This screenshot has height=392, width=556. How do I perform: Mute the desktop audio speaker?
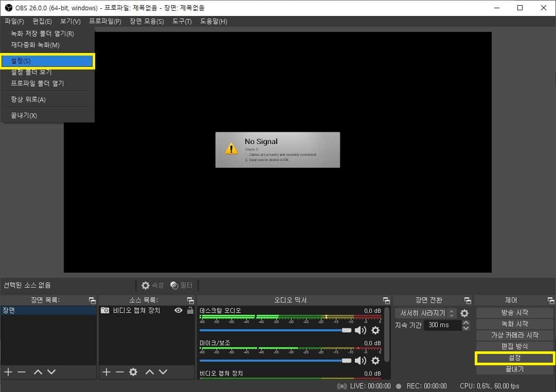[x=361, y=330]
